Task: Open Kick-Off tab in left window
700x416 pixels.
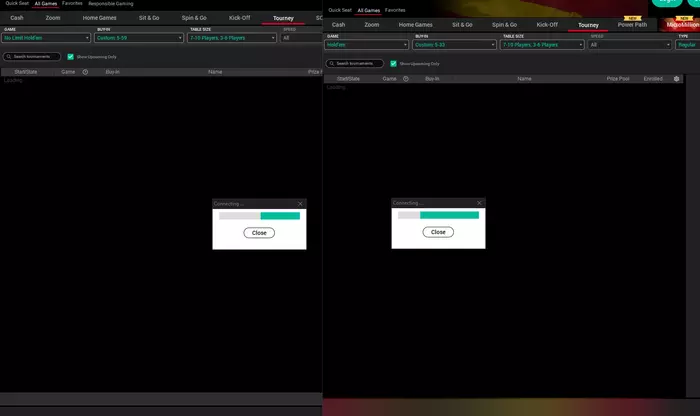Action: (x=240, y=18)
